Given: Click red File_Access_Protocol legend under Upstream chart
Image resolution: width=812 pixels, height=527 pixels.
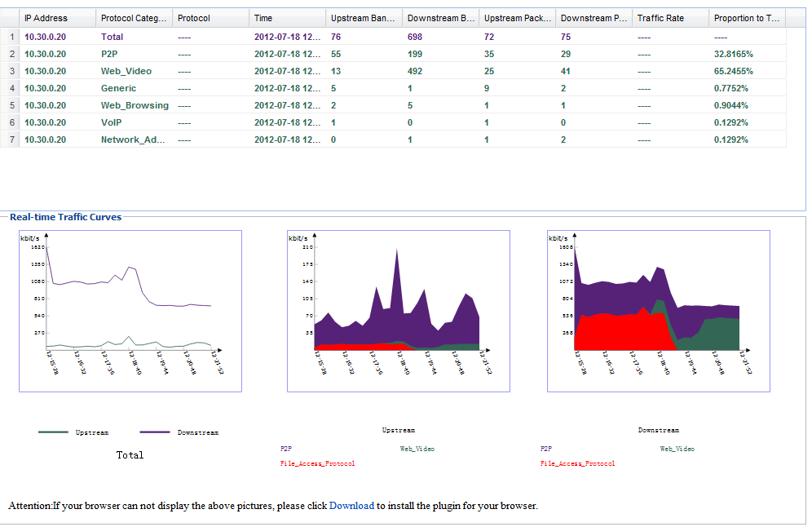Looking at the screenshot, I should tap(317, 463).
